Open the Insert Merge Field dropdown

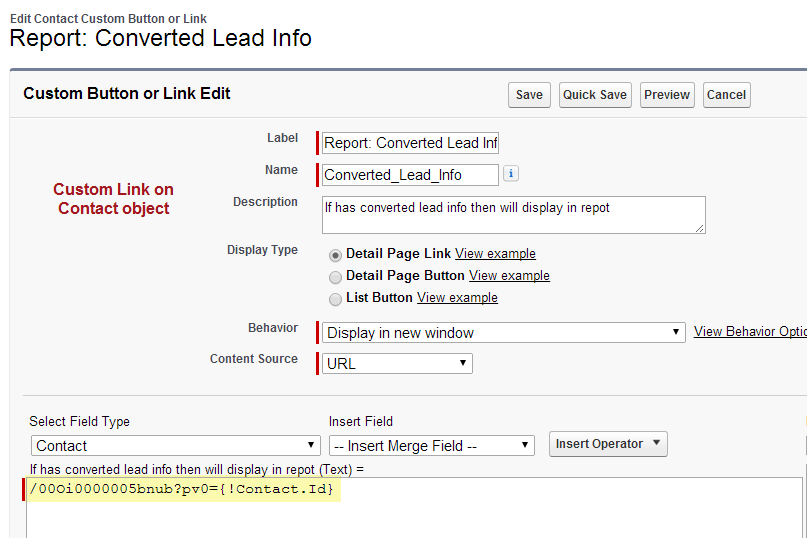click(x=432, y=445)
